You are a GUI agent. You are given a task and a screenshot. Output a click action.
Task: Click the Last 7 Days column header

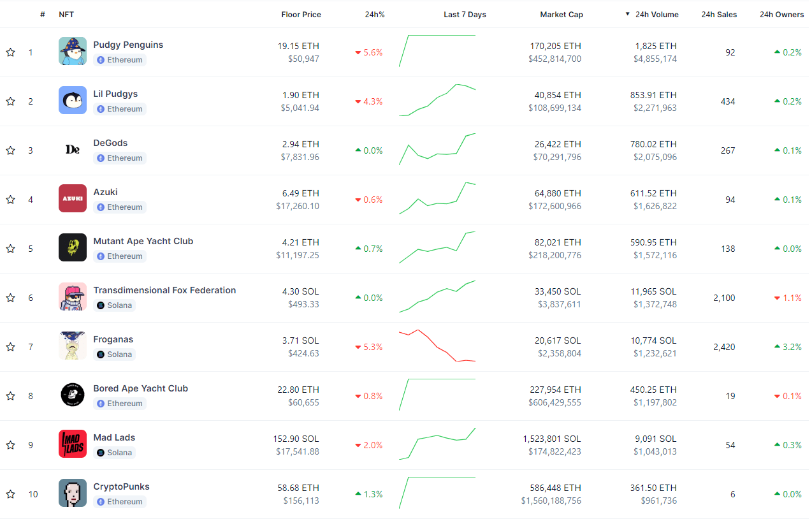[465, 15]
